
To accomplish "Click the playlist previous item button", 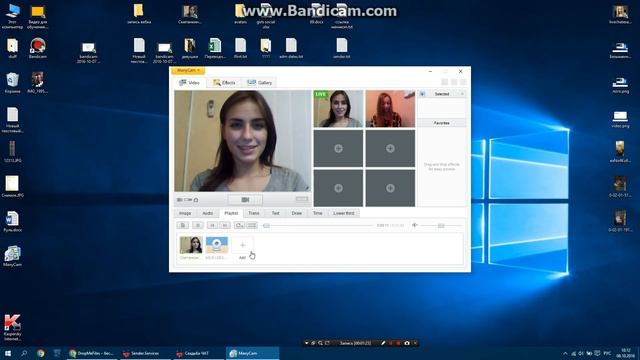I will click(212, 225).
